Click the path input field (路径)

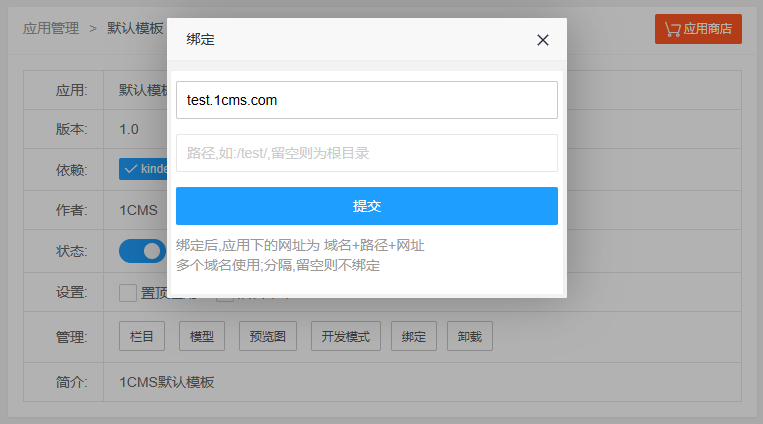pyautogui.click(x=366, y=153)
